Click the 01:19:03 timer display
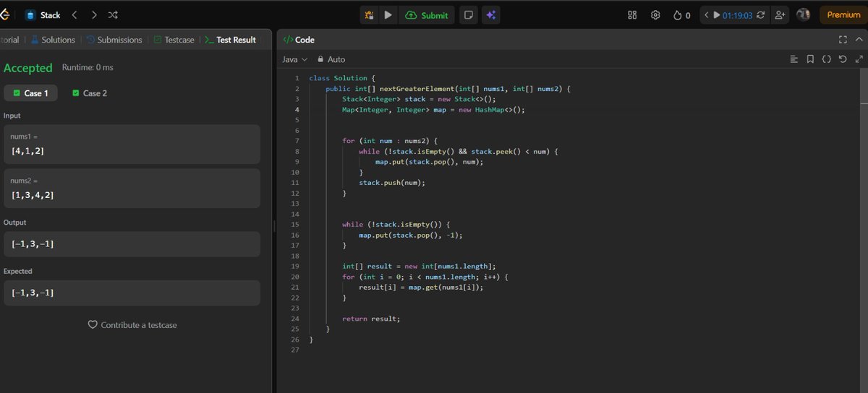This screenshot has height=393, width=868. 737,15
